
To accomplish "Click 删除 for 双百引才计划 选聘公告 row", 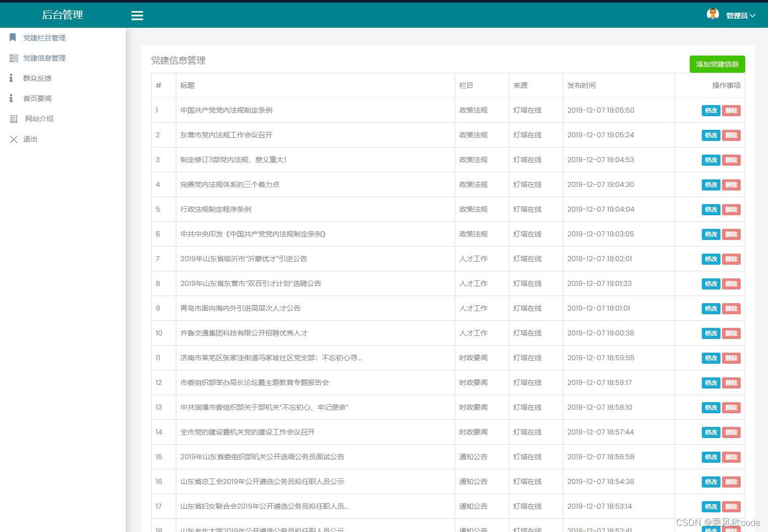I will pyautogui.click(x=731, y=284).
